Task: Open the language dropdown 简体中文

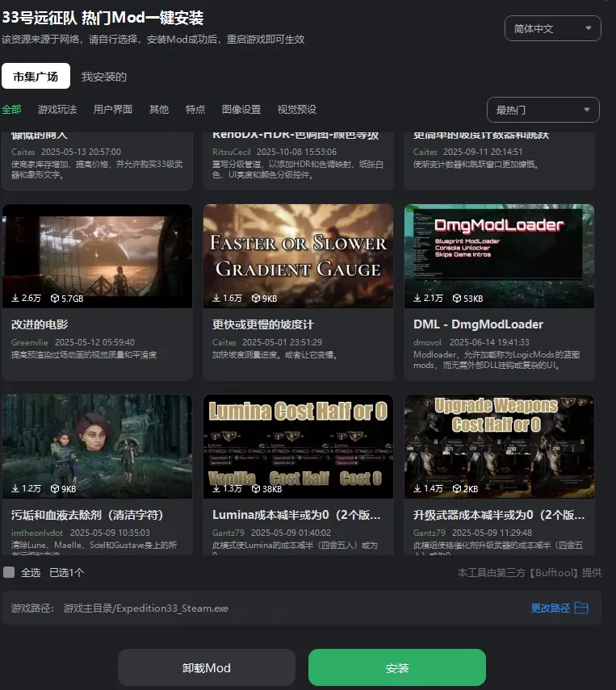Action: coord(552,28)
